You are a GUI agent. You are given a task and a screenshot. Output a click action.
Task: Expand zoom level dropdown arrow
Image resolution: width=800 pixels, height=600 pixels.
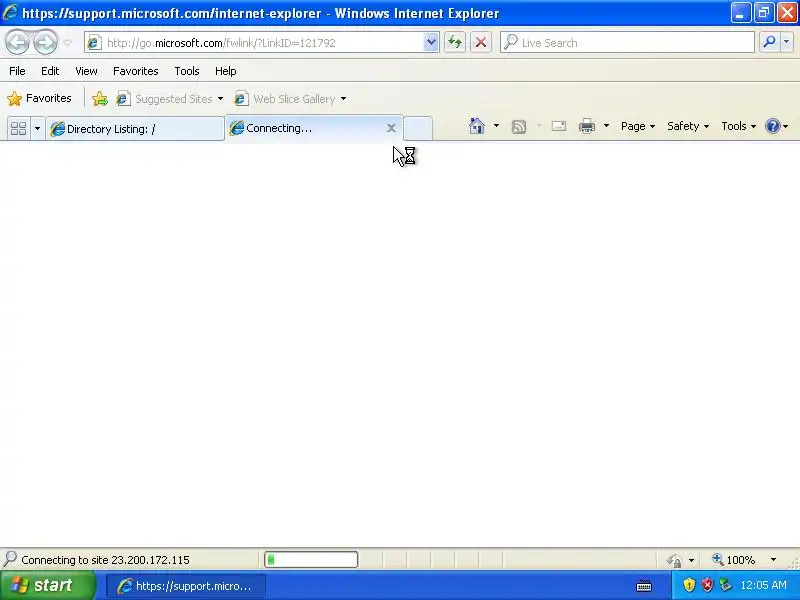(x=773, y=560)
